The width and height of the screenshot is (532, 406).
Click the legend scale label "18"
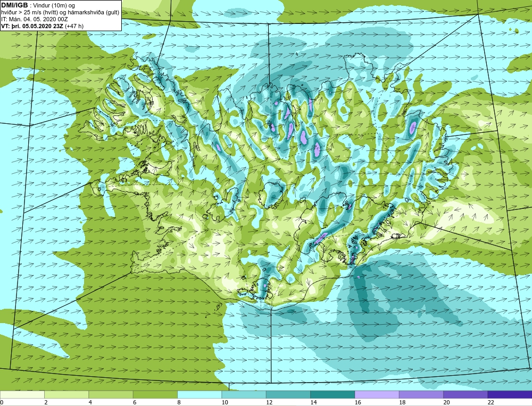click(x=402, y=402)
